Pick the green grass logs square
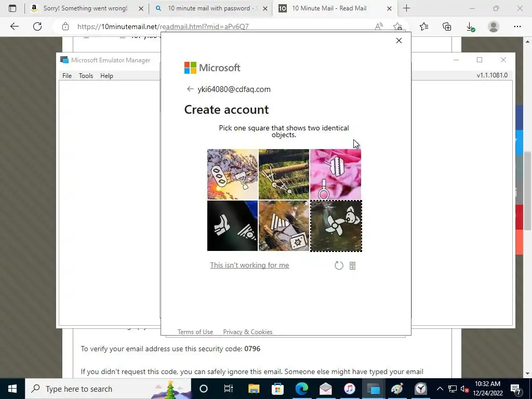532x399 pixels. pos(284,175)
